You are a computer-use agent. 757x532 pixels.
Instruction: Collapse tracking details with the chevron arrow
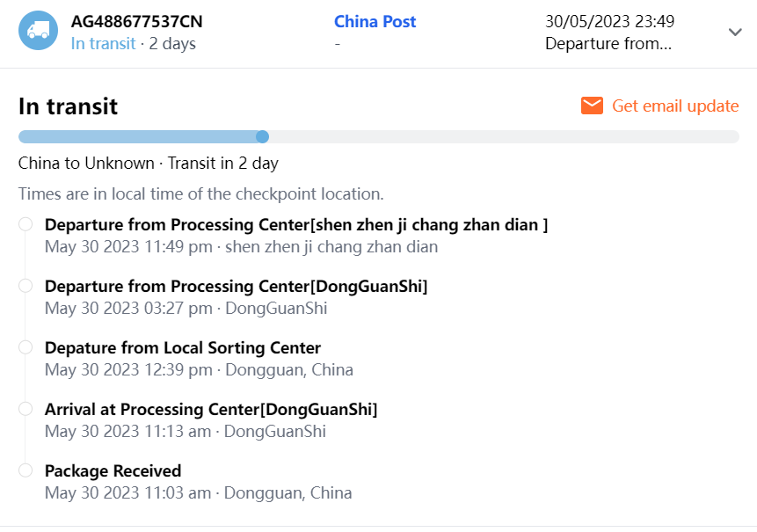click(735, 32)
